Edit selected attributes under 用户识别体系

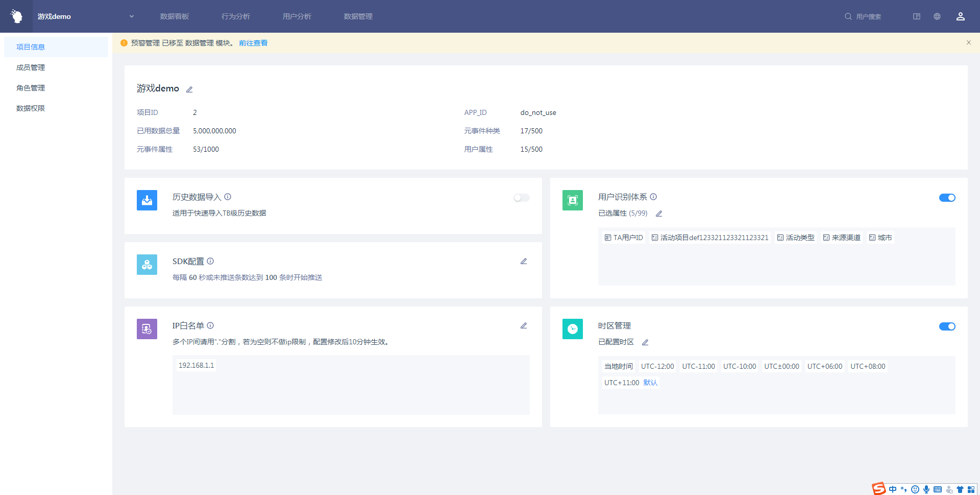(659, 214)
